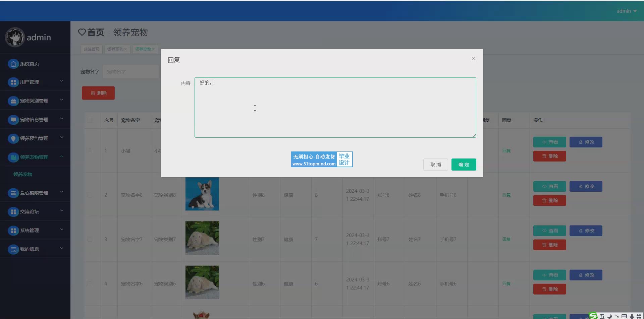Click the 我的信息 card icon
Viewport: 644px width, 319px height.
[x=13, y=249]
